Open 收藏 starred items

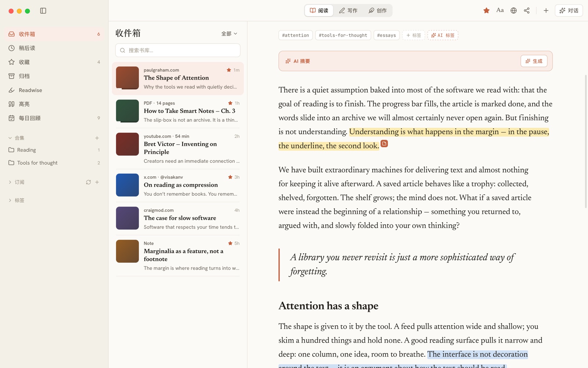pos(54,62)
